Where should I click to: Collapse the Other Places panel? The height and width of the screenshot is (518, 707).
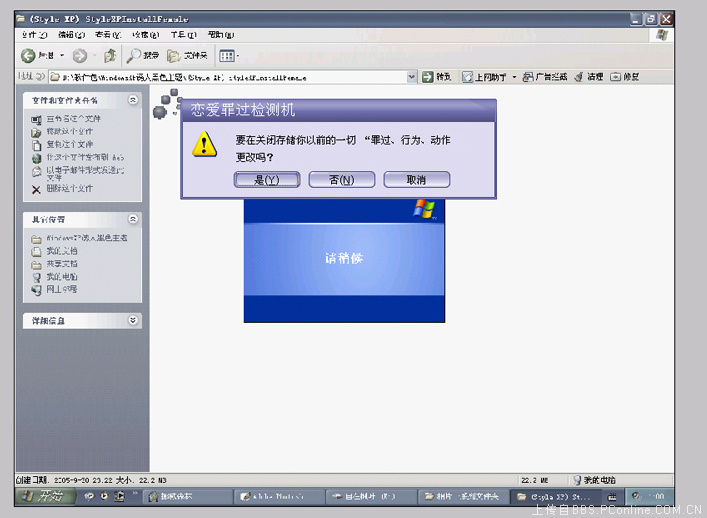pyautogui.click(x=133, y=219)
